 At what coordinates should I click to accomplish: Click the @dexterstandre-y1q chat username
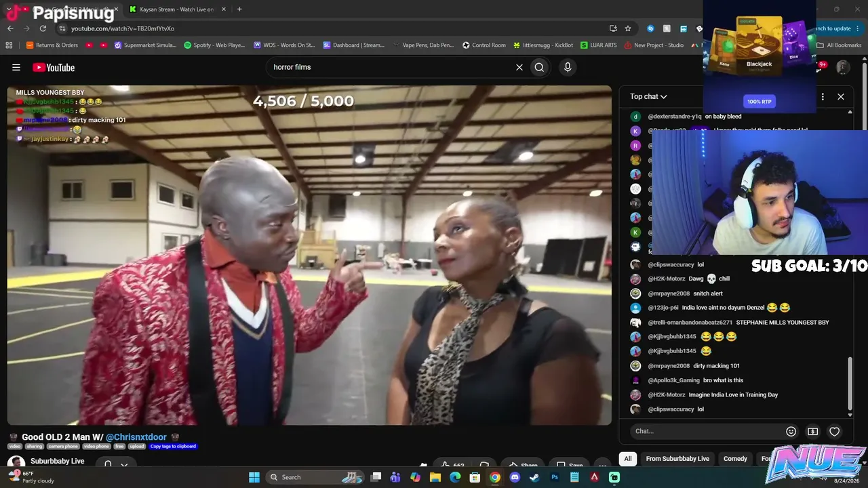tap(675, 117)
